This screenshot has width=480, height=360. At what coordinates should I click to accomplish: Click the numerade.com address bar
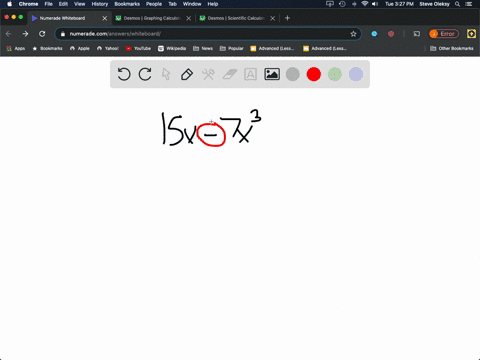pos(208,34)
